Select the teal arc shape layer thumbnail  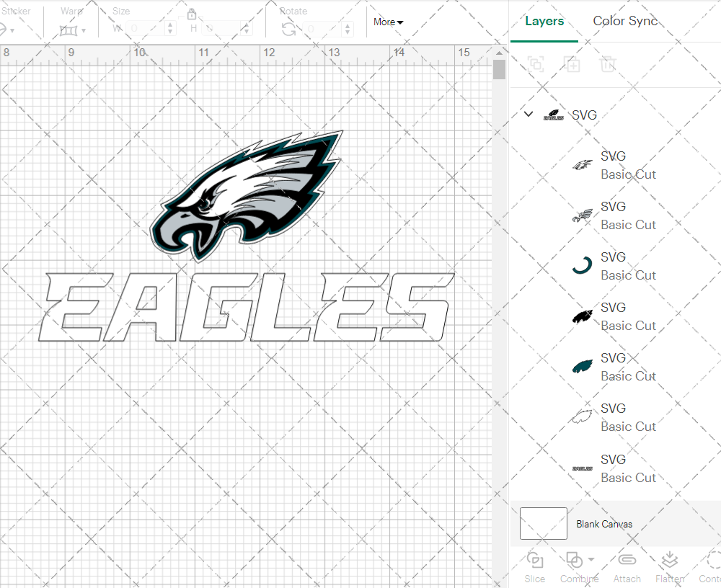pos(582,266)
